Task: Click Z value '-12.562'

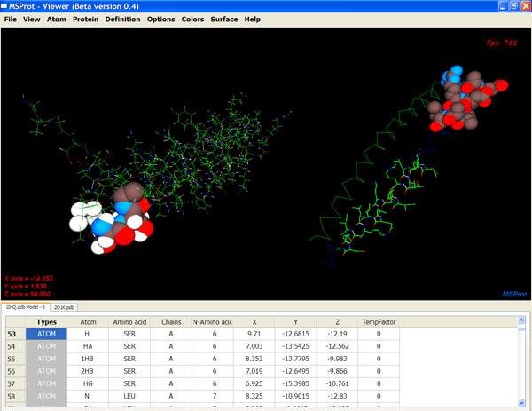Action: [337, 346]
